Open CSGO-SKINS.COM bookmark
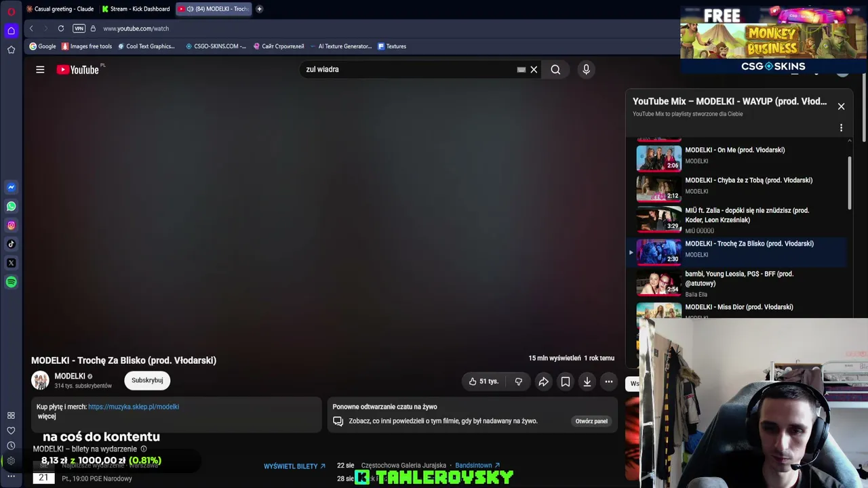The image size is (868, 488). (216, 46)
